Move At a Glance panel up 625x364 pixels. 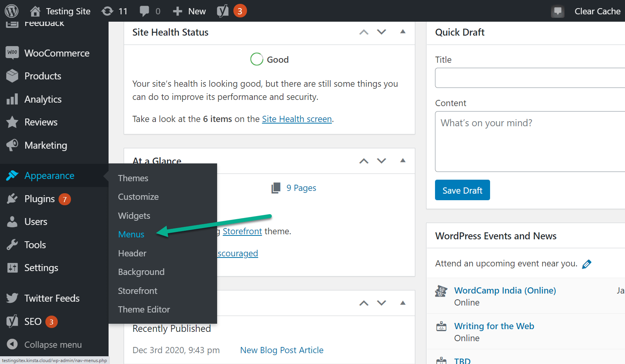click(364, 161)
